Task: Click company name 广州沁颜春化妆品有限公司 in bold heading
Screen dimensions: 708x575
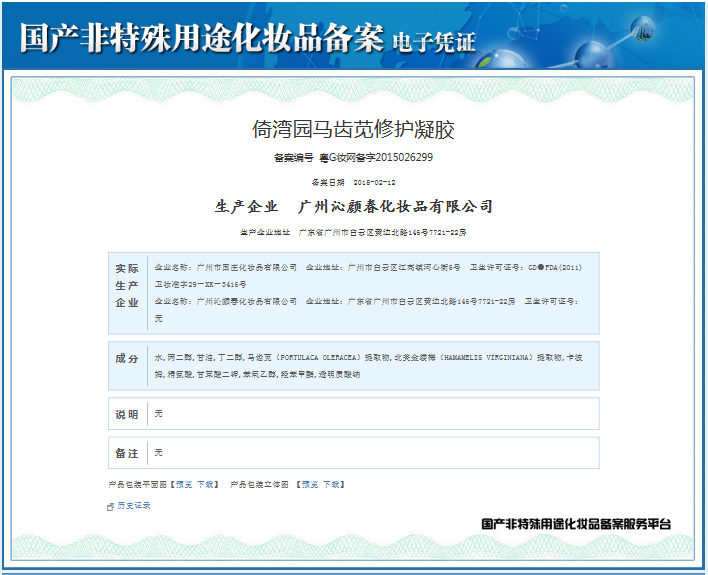Action: (x=396, y=207)
